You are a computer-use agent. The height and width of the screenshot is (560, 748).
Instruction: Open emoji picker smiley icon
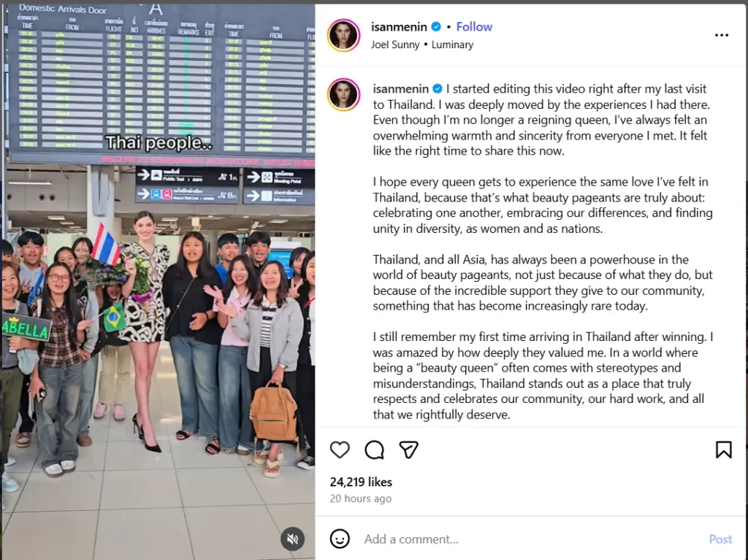340,539
